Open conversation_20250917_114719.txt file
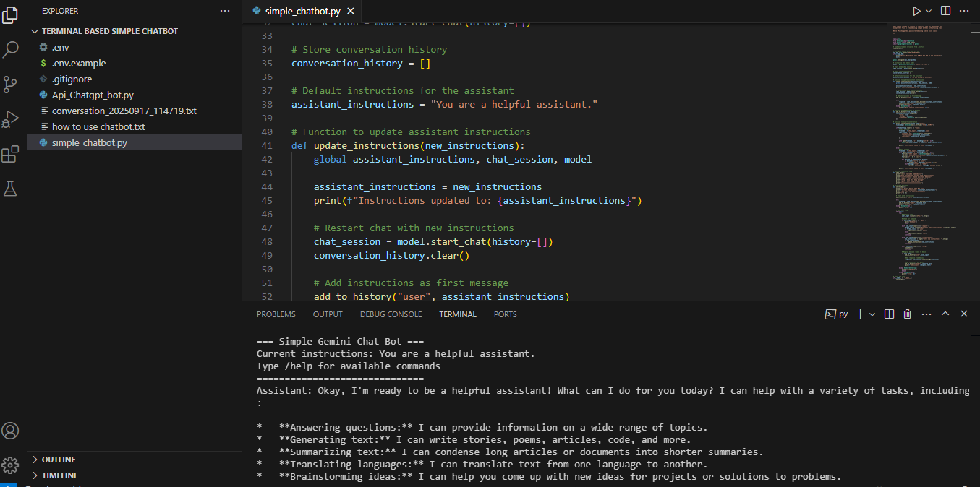 click(135, 111)
